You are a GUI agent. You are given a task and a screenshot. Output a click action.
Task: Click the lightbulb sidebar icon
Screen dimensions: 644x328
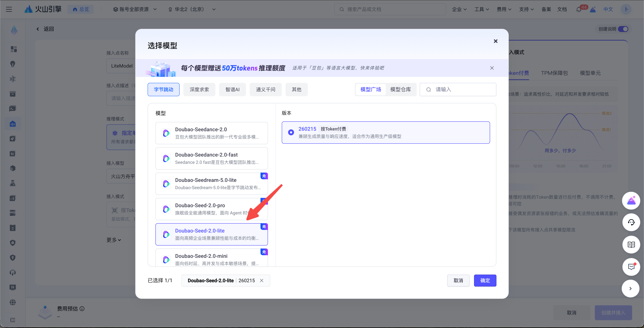click(x=13, y=64)
